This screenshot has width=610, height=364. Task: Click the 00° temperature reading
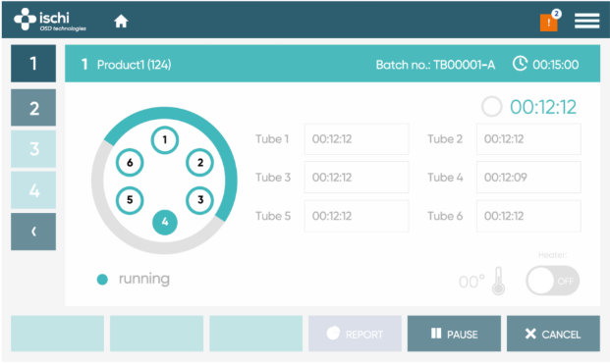click(471, 282)
